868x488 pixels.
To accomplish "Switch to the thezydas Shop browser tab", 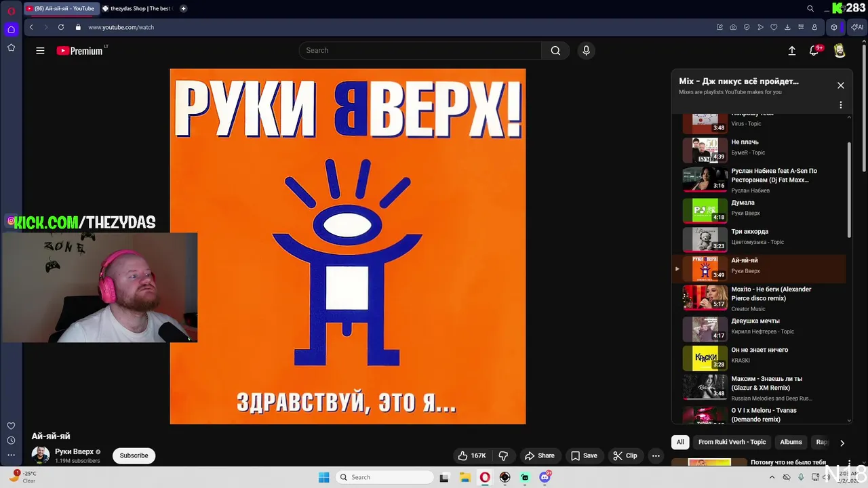I will pos(137,9).
